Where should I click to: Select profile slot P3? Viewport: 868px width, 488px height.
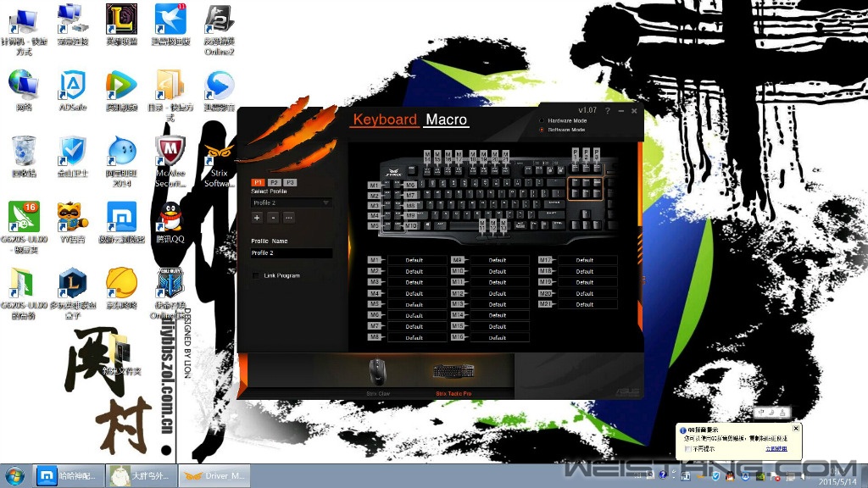(290, 182)
